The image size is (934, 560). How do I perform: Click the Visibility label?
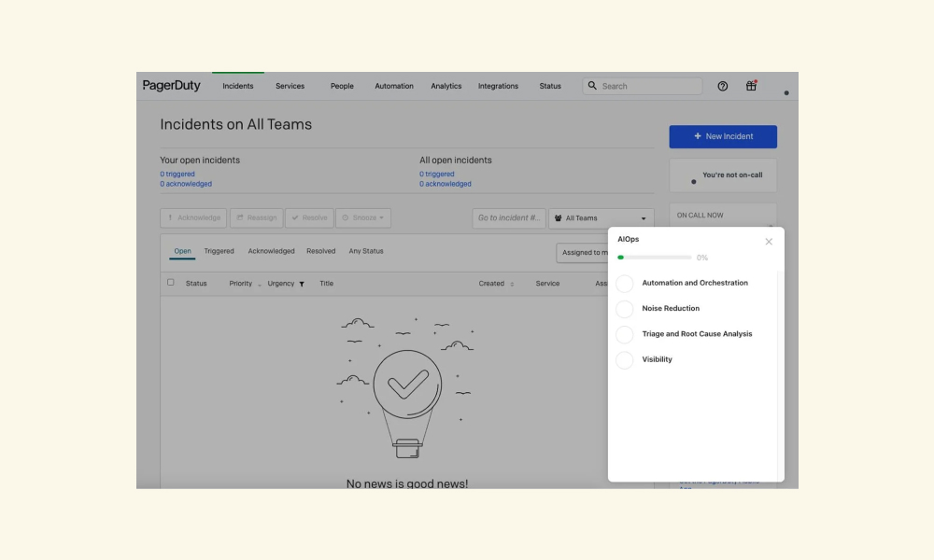(x=657, y=360)
